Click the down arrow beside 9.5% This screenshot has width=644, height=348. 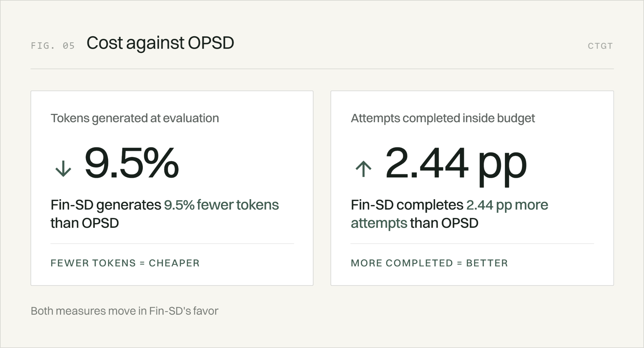(63, 169)
